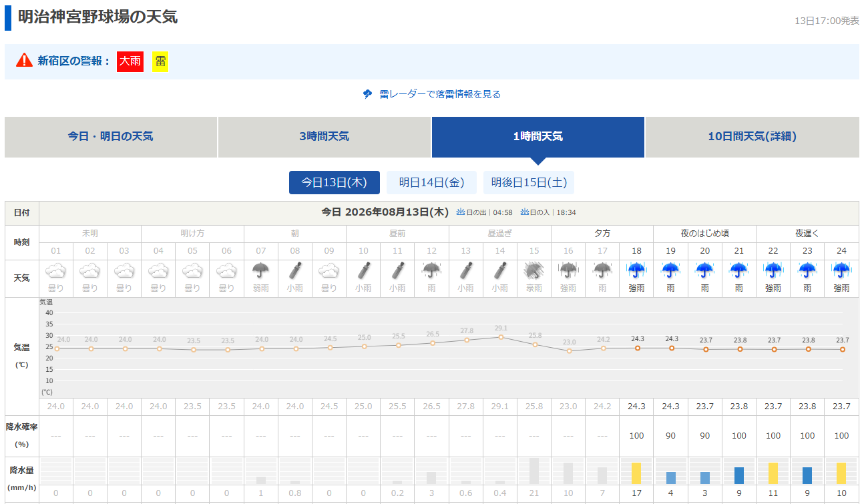Image resolution: width=862 pixels, height=504 pixels.
Task: Click the sunset icon next to 日の入
Action: click(525, 212)
